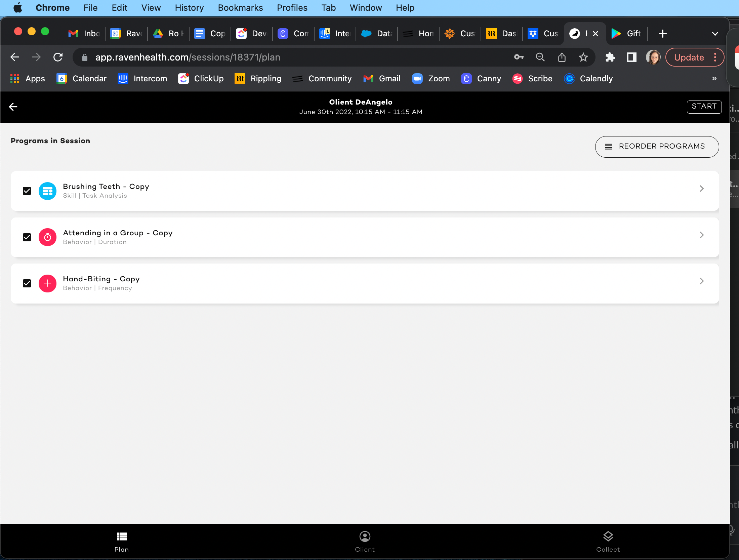Open the Extensions puzzle icon
739x560 pixels.
610,57
